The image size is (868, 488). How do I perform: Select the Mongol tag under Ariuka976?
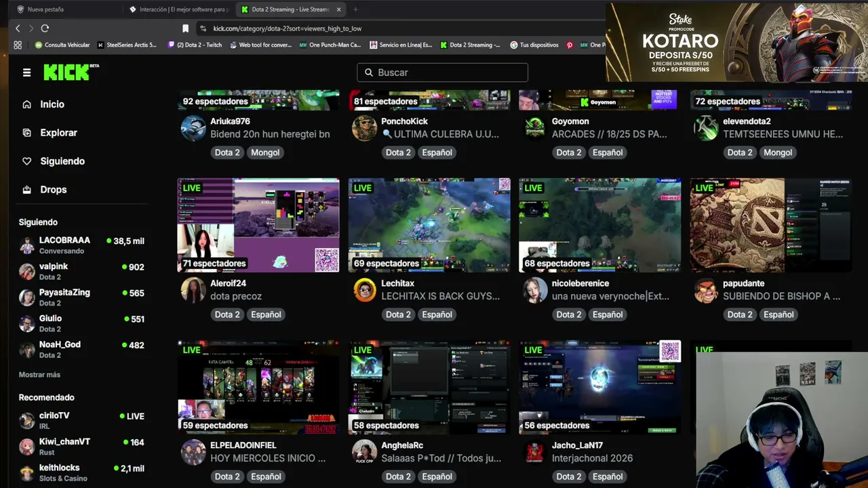point(265,152)
